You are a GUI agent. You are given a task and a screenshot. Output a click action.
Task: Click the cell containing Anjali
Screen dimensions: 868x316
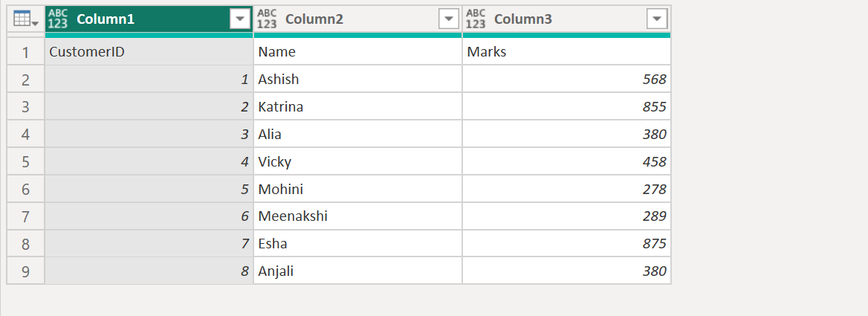click(x=357, y=271)
